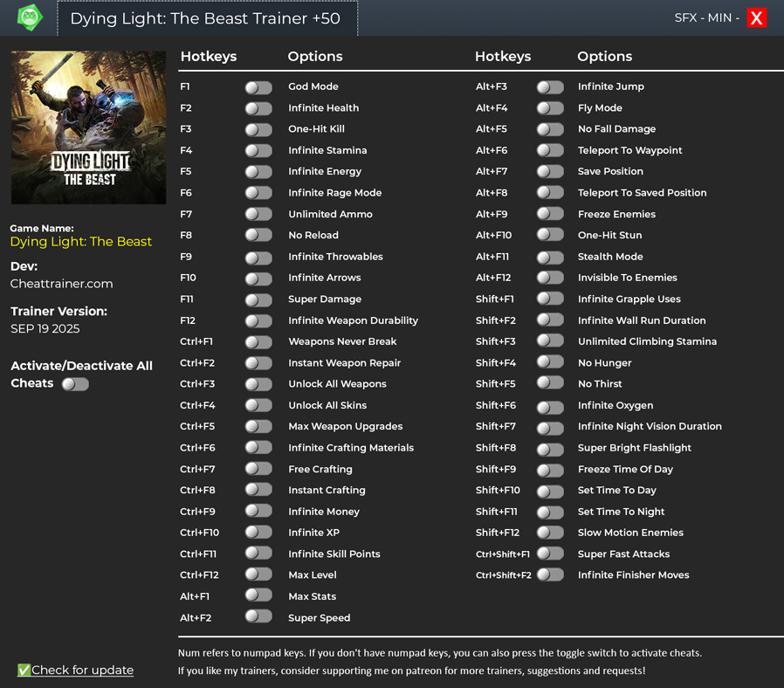Click the MIN minimize button
This screenshot has width=784, height=688.
click(720, 18)
